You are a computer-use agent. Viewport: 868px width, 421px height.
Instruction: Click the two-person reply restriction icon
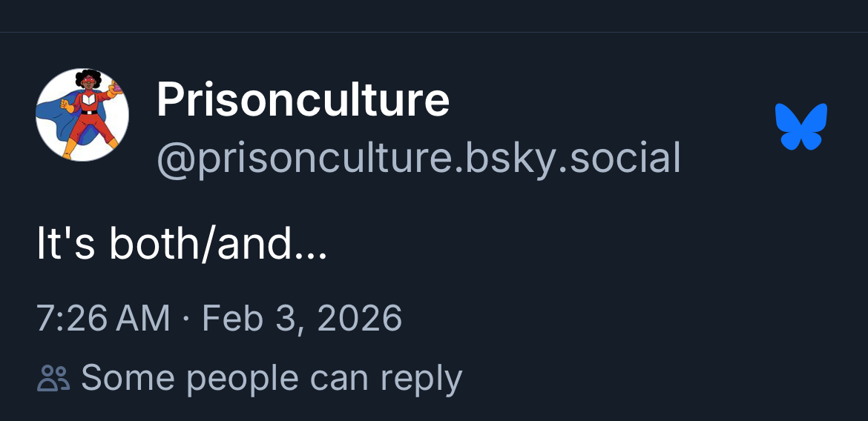click(53, 379)
